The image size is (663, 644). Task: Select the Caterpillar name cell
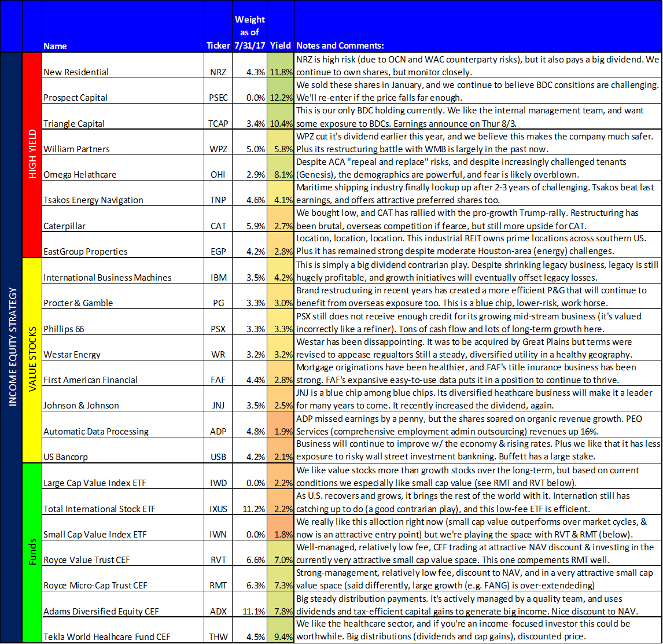[123, 219]
